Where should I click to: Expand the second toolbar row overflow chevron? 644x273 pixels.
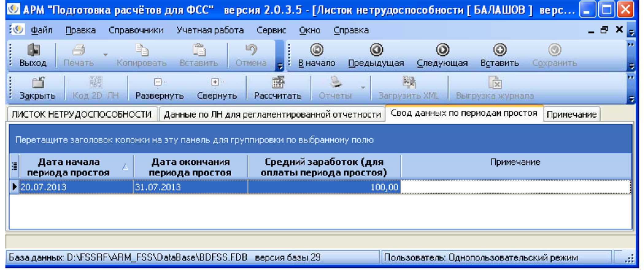[x=631, y=78]
